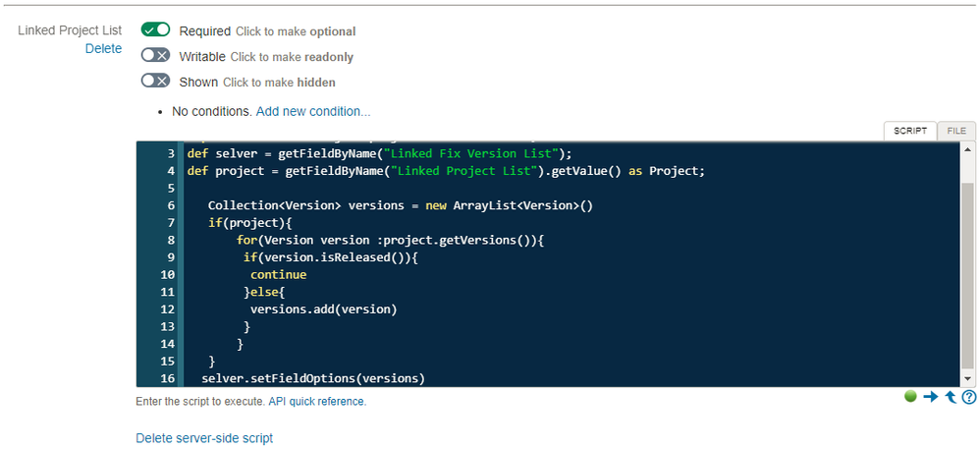Click the 'if(project){' code line
Image resolution: width=980 pixels, height=449 pixels.
pos(250,223)
